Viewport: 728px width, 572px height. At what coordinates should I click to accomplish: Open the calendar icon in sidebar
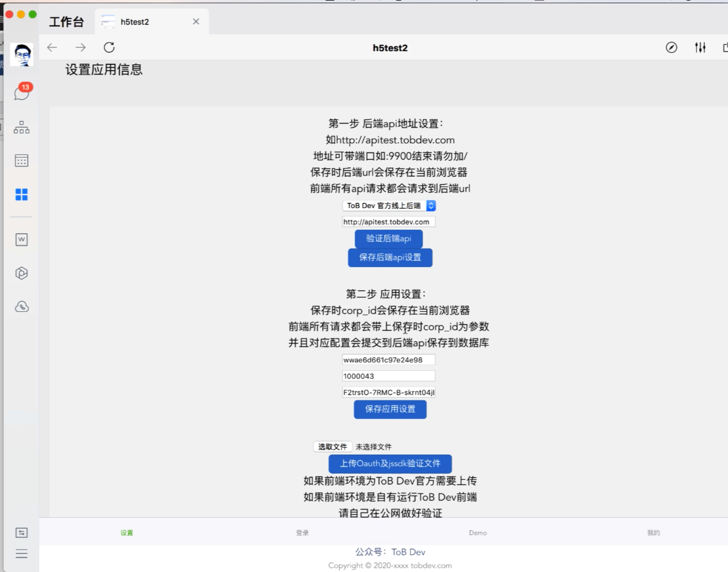click(21, 161)
